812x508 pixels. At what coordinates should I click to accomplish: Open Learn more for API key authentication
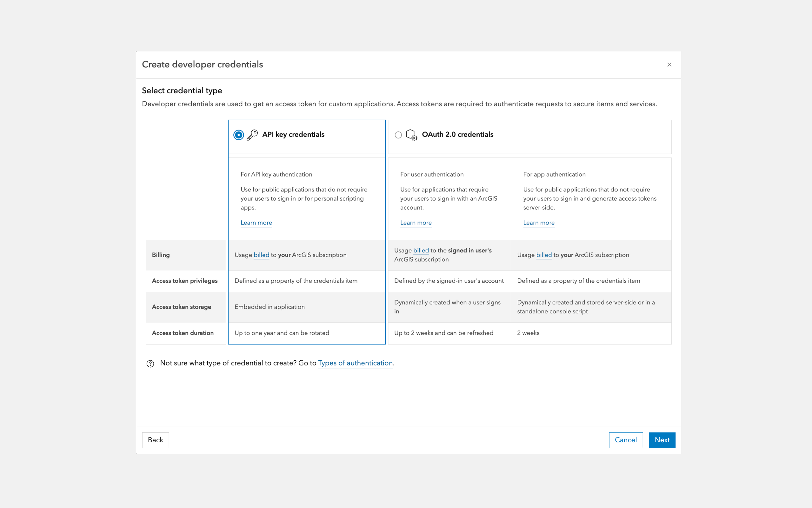coord(256,223)
